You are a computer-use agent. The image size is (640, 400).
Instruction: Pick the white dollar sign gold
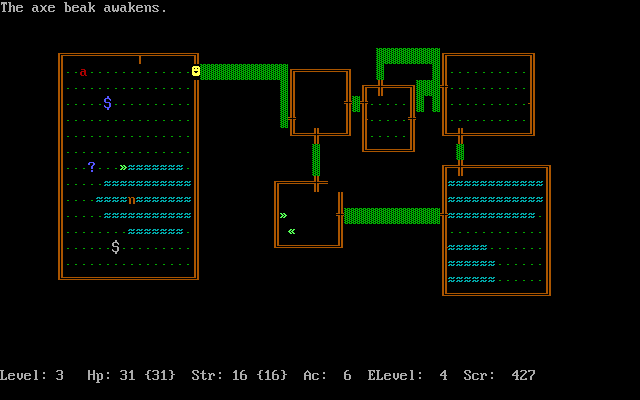tap(115, 247)
